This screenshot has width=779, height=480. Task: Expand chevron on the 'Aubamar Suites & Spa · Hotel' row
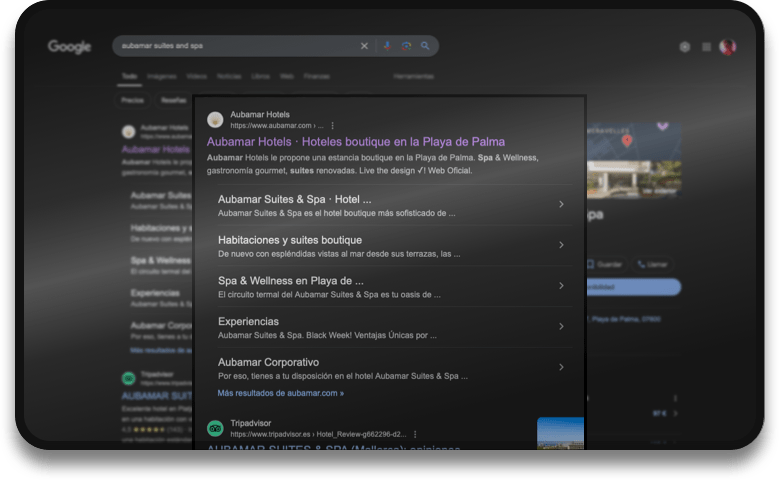[561, 204]
